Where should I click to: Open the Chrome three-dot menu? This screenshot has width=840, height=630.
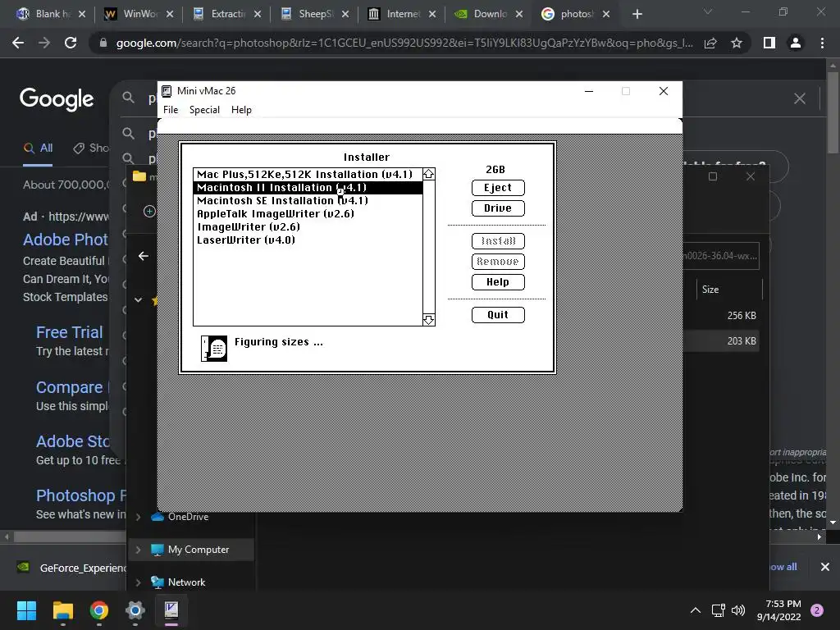click(822, 43)
